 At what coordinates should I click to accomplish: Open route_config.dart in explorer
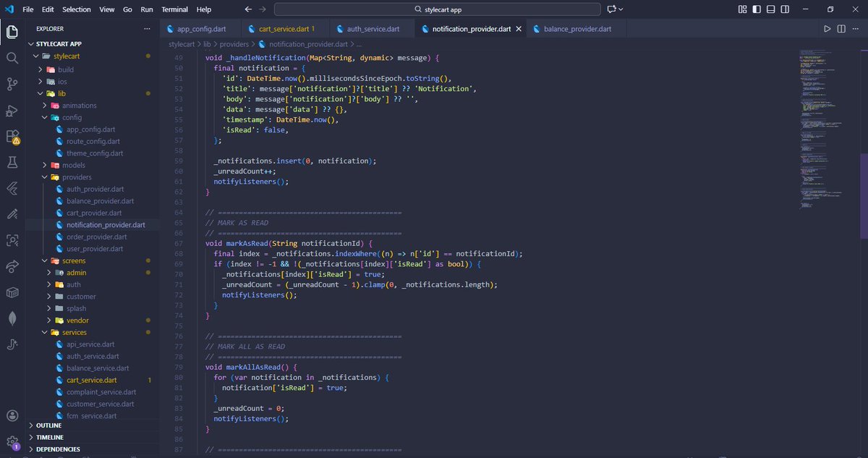93,141
